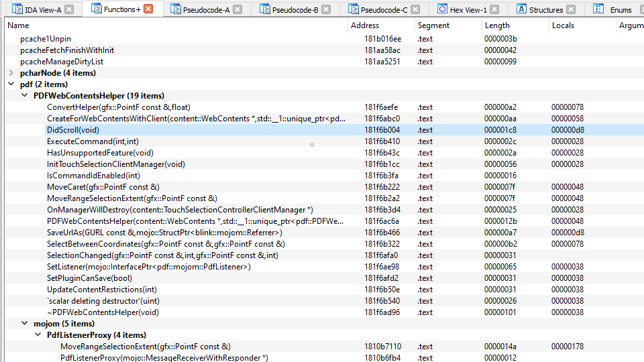The height and width of the screenshot is (362, 644).
Task: Collapse the mojom folder
Action: pyautogui.click(x=25, y=323)
